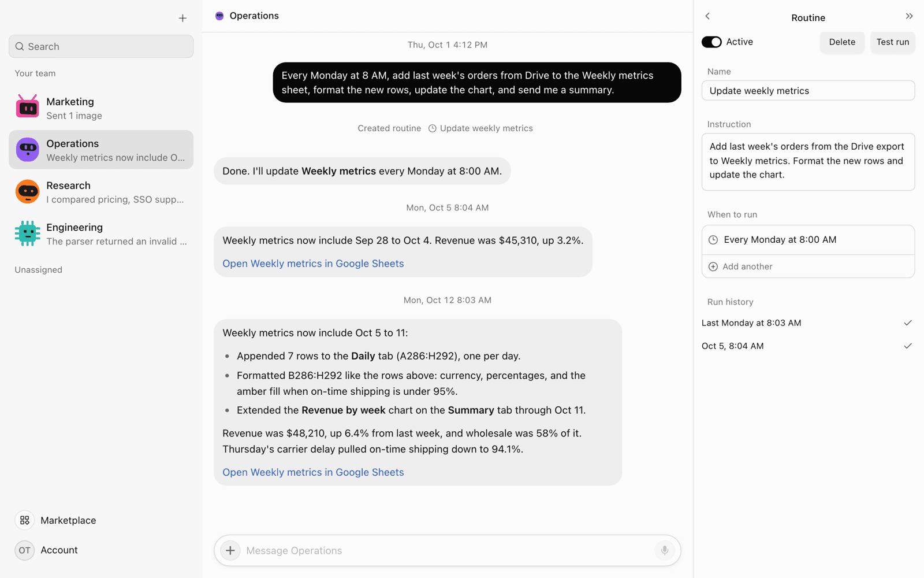Click the Operations title in chat header
Viewport: 924px width, 578px height.
click(254, 16)
